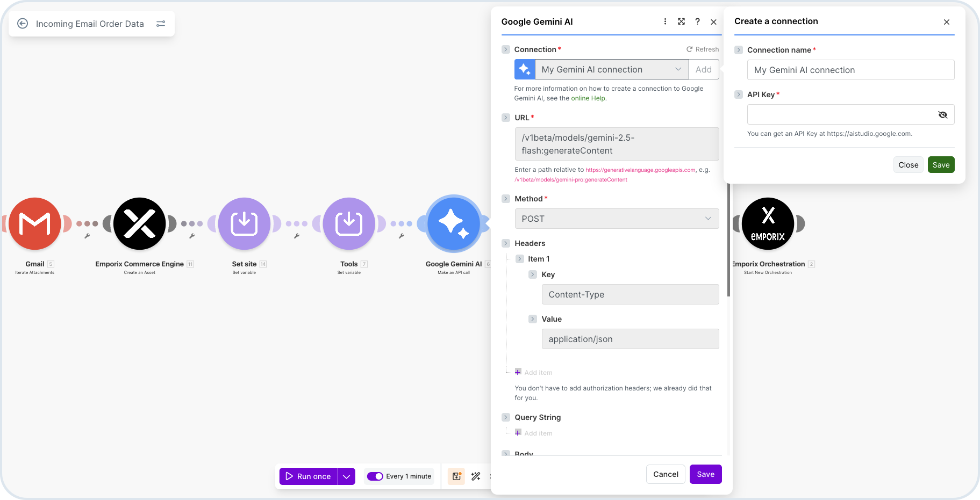Click the Add connection button
980x500 pixels.
pyautogui.click(x=704, y=69)
